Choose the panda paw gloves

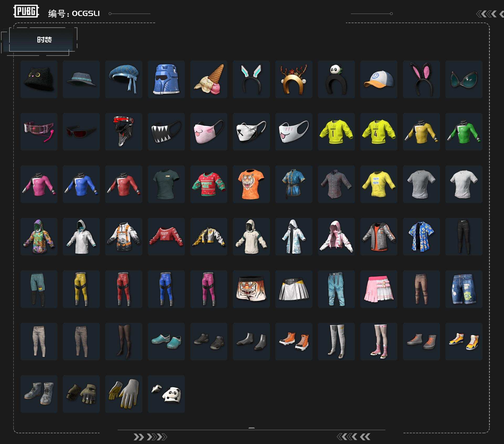tap(166, 394)
